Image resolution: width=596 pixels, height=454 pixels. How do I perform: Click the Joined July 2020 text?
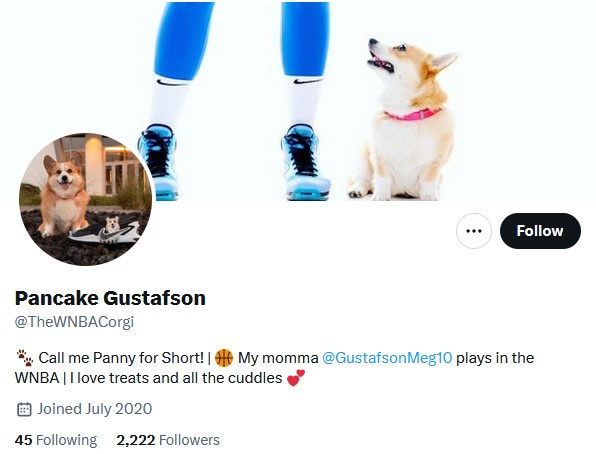point(95,409)
